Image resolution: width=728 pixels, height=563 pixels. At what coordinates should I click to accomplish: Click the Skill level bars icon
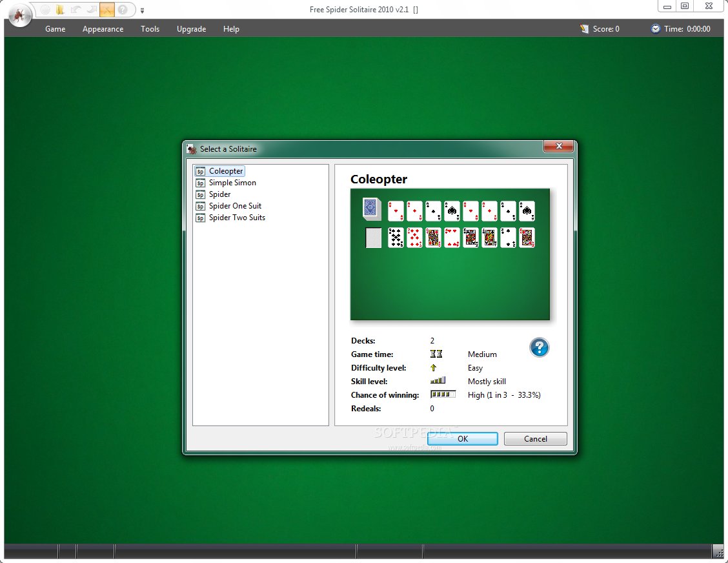[x=438, y=380]
